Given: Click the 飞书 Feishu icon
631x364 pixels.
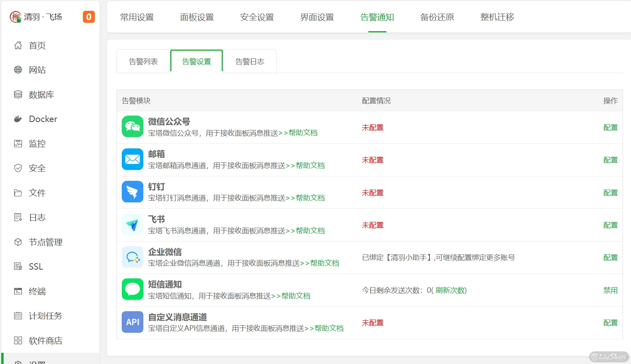Looking at the screenshot, I should click(133, 224).
